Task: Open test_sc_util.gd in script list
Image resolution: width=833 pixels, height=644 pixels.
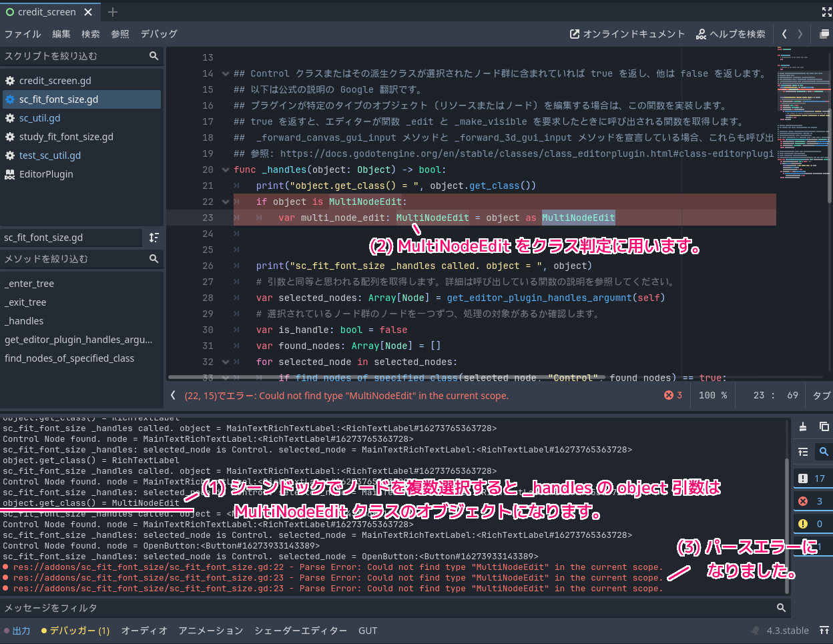Action: [81, 155]
